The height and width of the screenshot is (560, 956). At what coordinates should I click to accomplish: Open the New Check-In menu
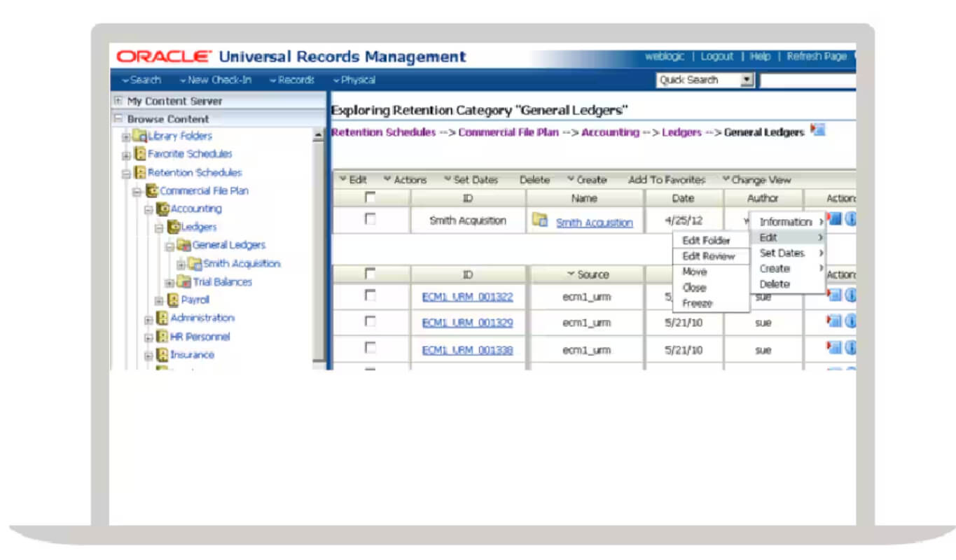215,80
